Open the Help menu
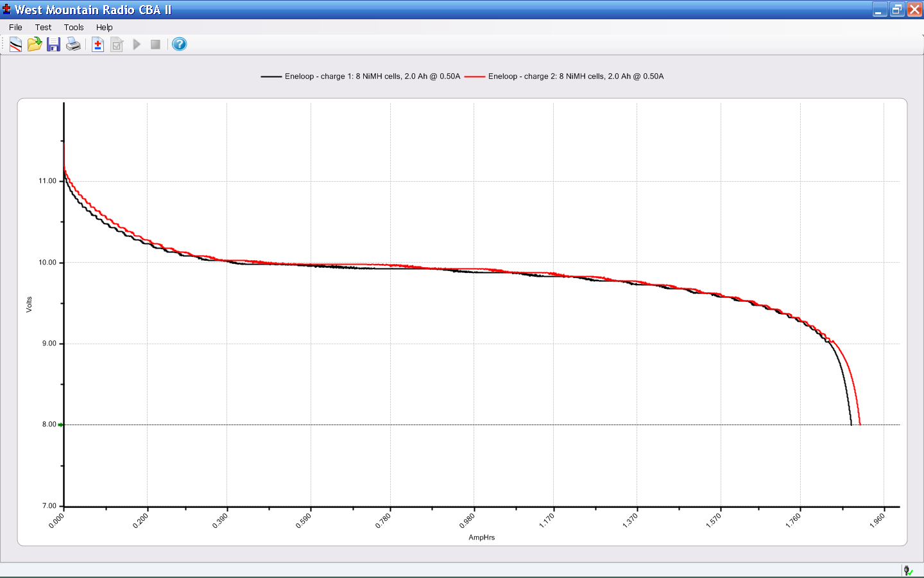 105,27
